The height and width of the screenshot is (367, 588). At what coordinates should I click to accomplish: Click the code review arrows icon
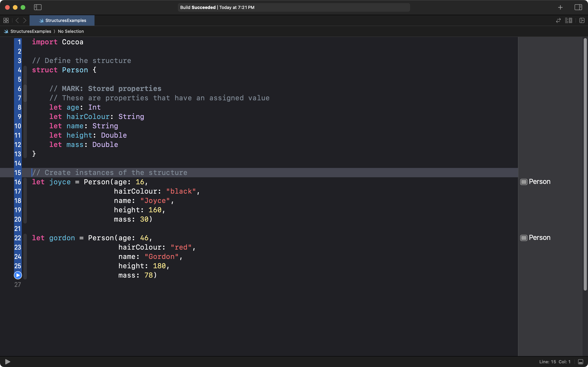(x=558, y=20)
